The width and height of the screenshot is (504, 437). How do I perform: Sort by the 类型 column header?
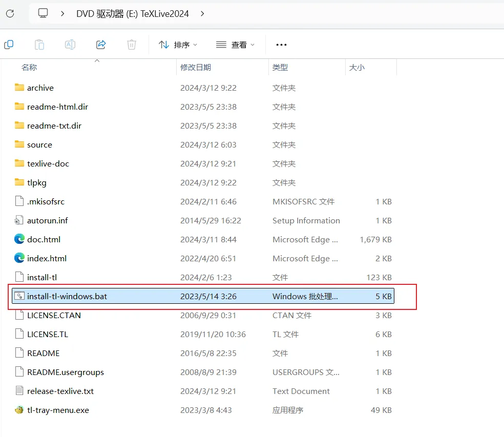(280, 67)
